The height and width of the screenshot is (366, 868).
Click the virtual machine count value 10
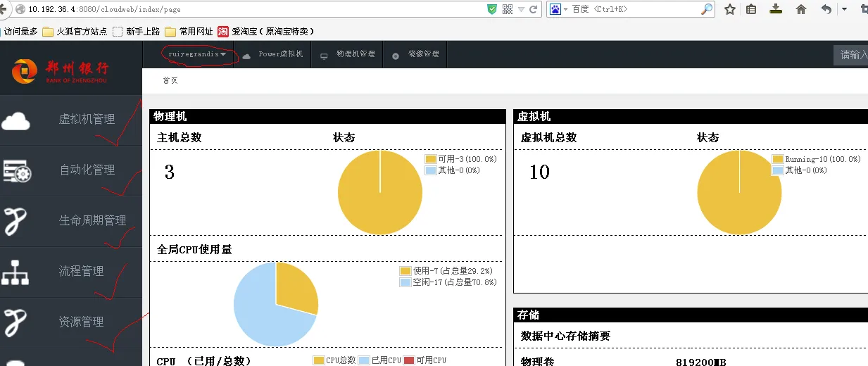[539, 172]
